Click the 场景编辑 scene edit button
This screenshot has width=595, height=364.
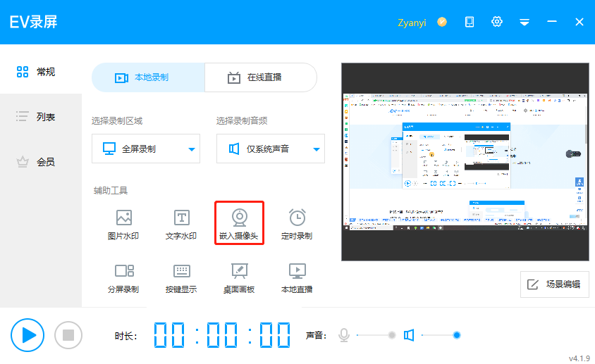(554, 284)
